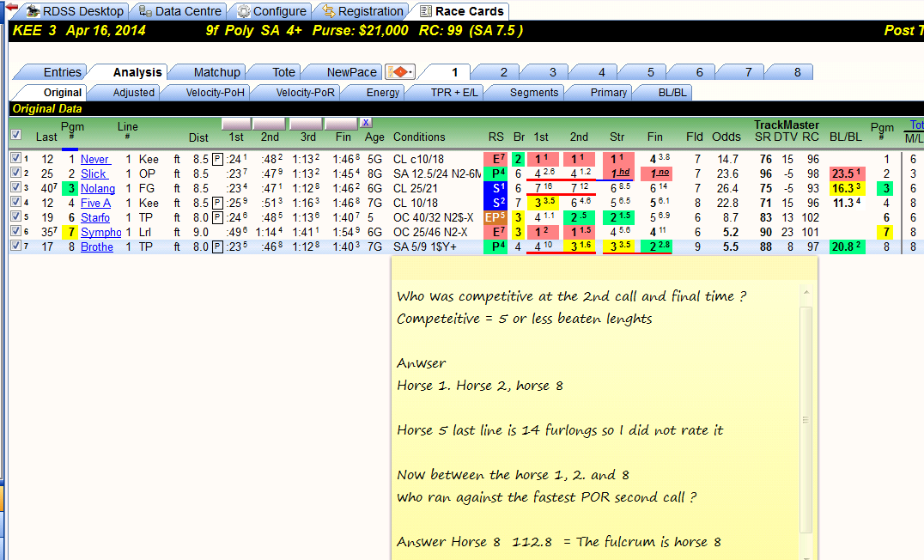Open the Velocity-PoH sub-tab
The height and width of the screenshot is (560, 924).
coord(215,93)
